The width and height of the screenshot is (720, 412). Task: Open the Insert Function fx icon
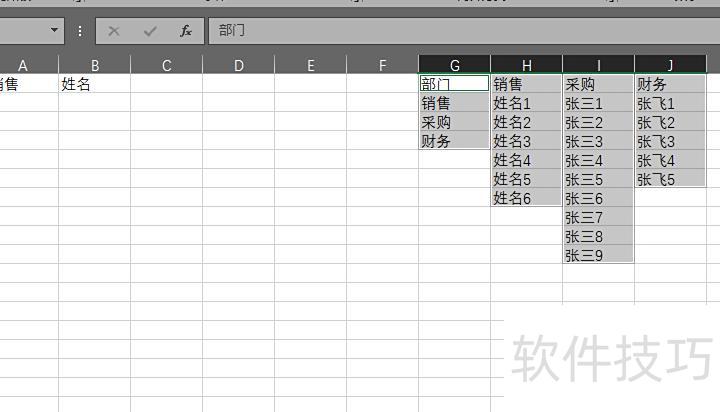[x=186, y=31]
